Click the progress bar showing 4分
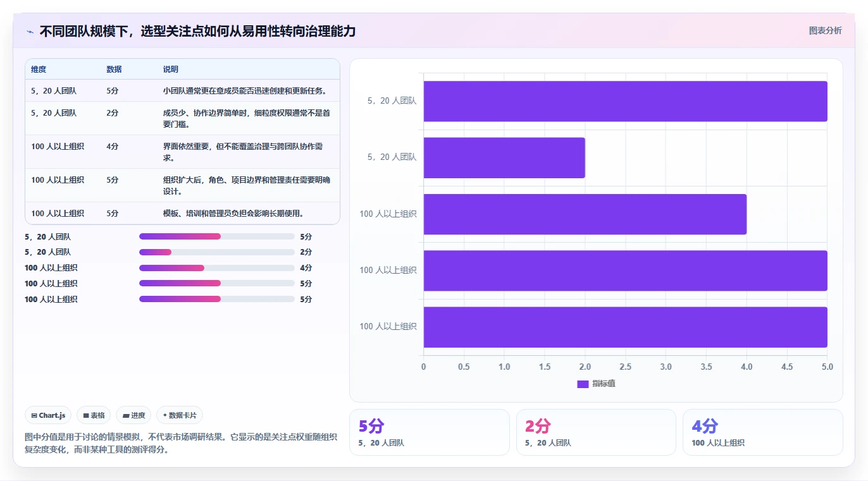 pyautogui.click(x=217, y=268)
